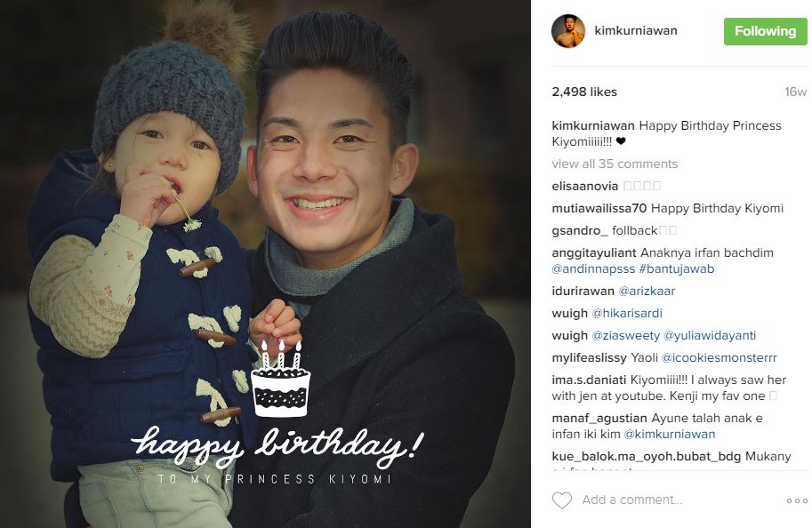812x528 pixels.
Task: Like the post with the heart icon
Action: (x=562, y=500)
